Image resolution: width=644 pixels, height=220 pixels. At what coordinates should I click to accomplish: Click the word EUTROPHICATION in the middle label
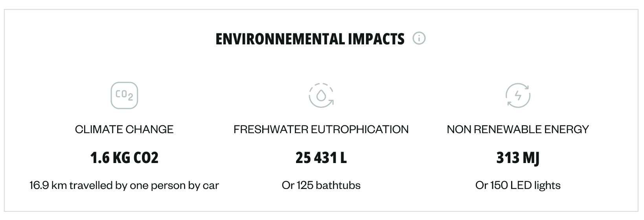(359, 129)
